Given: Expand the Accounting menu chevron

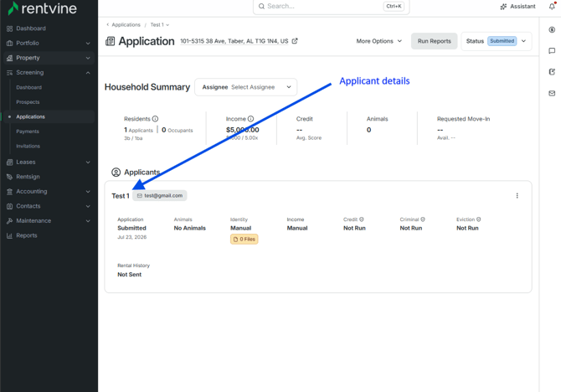Looking at the screenshot, I should click(88, 192).
